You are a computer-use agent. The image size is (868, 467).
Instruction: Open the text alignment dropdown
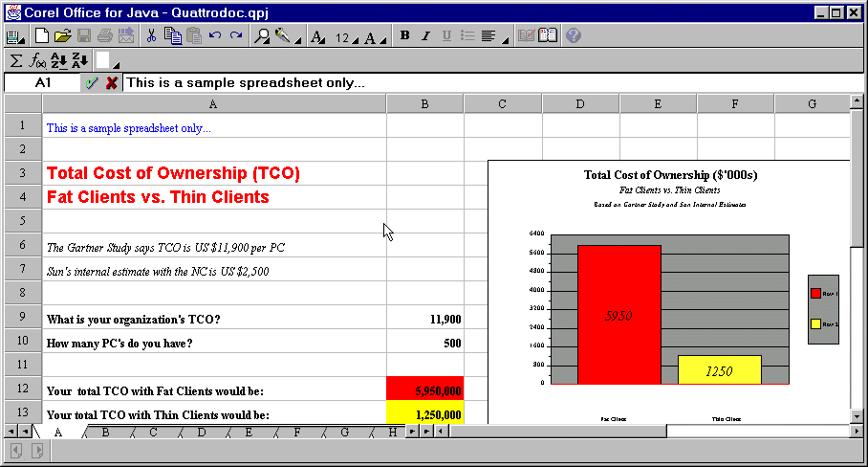494,36
